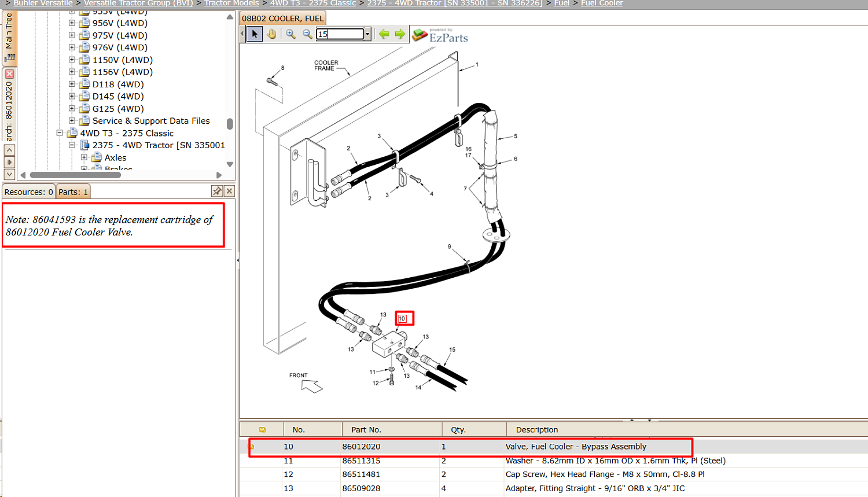Click folder icon for Service & Support Data Files
This screenshot has width=868, height=497.
[84, 121]
